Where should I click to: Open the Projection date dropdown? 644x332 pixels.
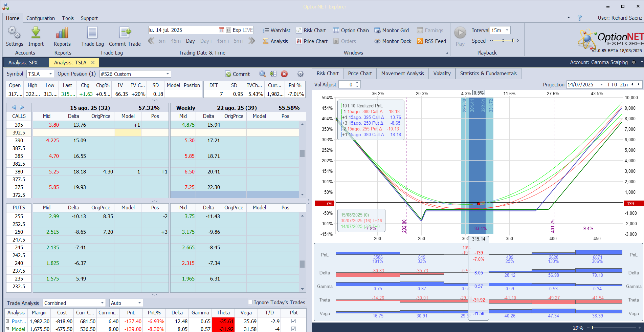pyautogui.click(x=601, y=84)
